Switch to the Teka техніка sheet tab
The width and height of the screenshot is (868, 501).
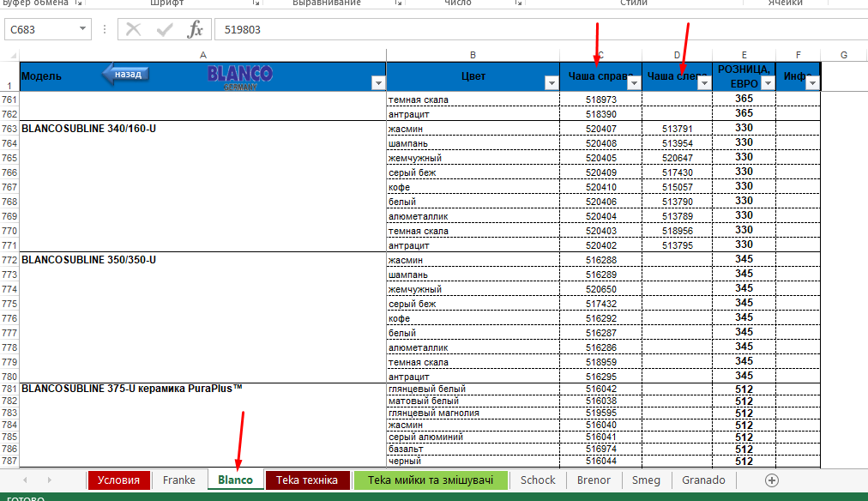(x=307, y=480)
